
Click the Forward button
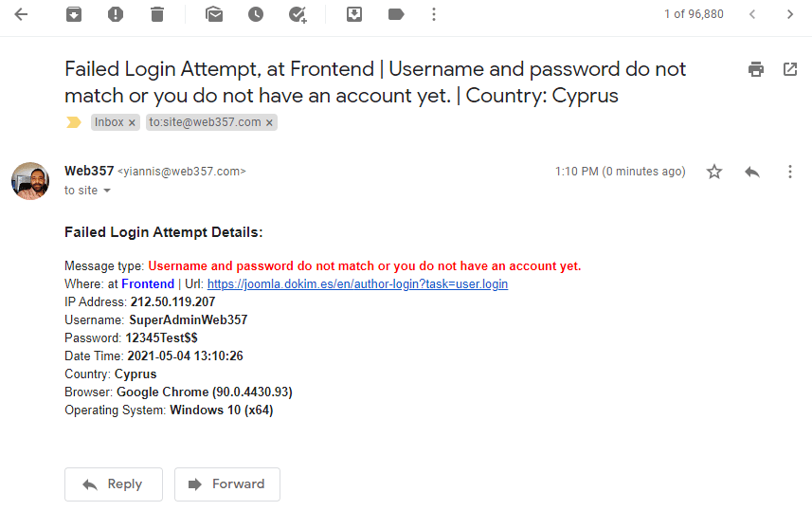coord(227,483)
